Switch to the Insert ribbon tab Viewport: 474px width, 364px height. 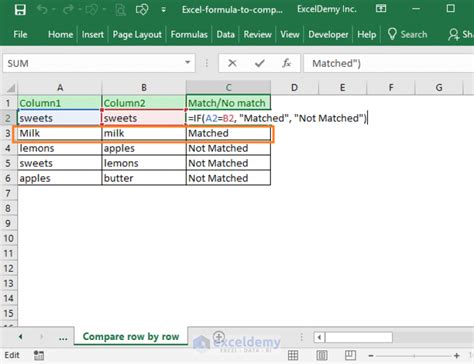92,34
